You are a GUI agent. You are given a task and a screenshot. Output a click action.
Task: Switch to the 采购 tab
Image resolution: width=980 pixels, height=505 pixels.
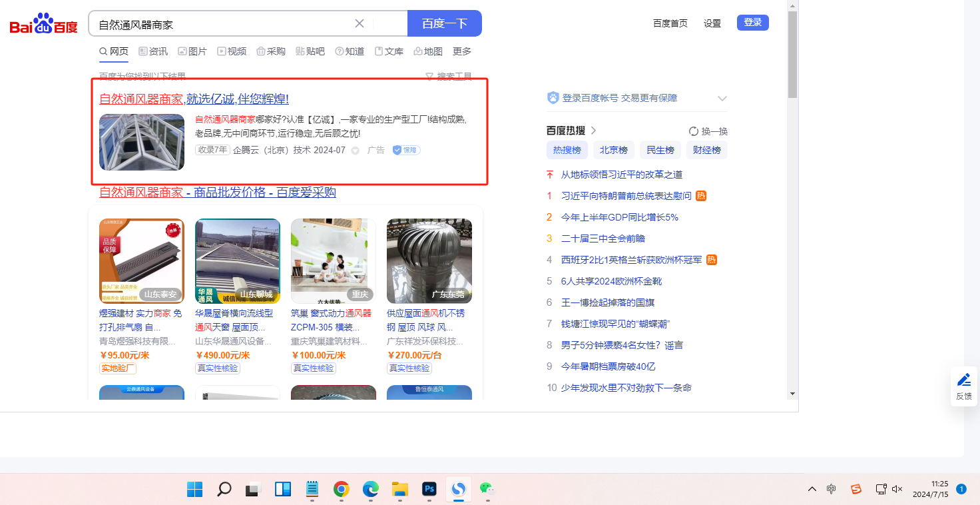271,51
